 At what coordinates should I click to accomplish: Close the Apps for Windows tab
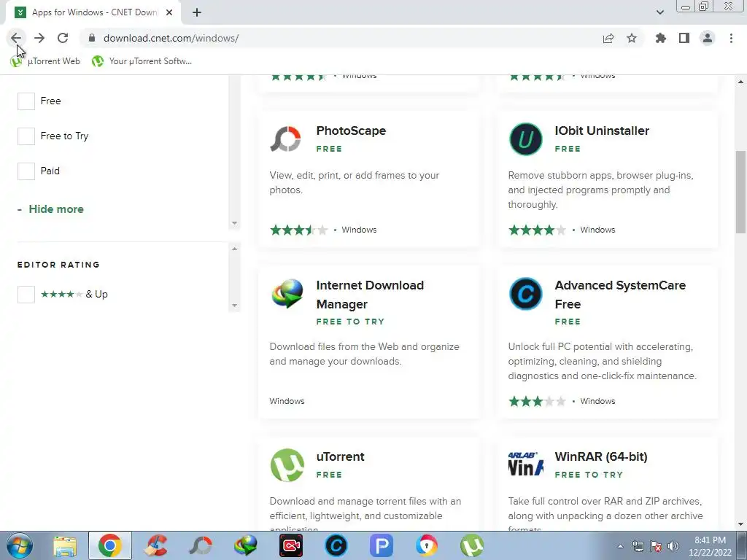(169, 12)
